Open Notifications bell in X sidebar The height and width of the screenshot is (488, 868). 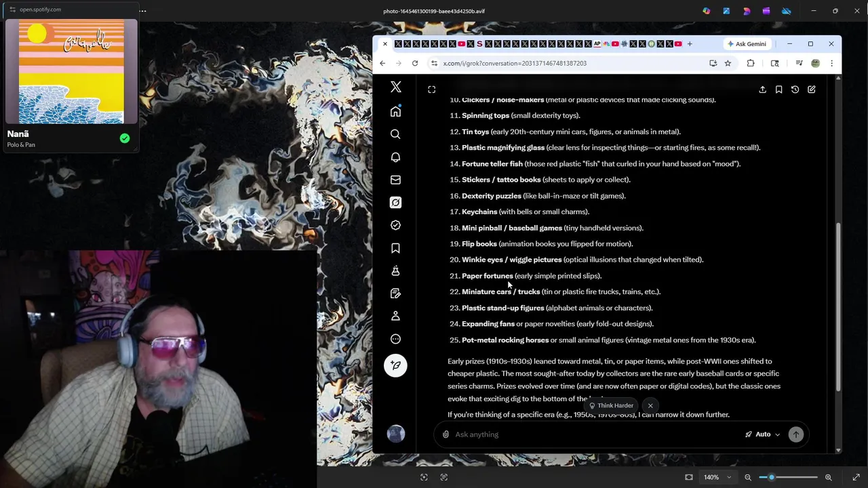point(395,157)
